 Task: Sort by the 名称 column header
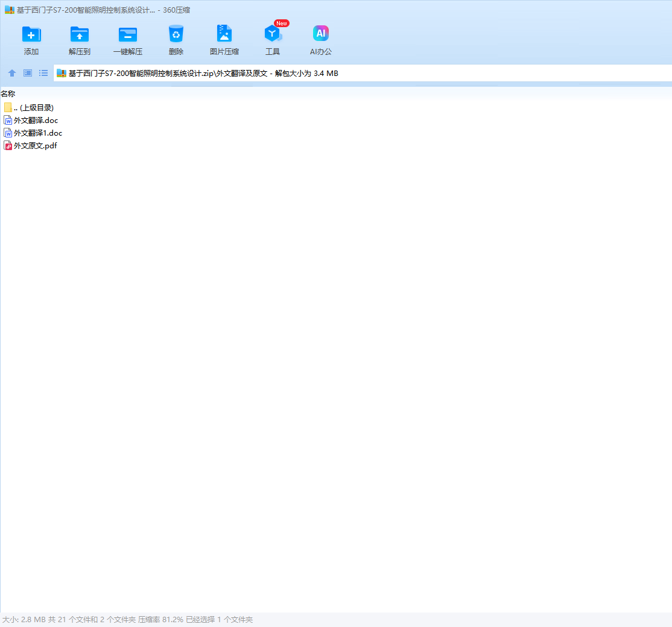coord(8,93)
